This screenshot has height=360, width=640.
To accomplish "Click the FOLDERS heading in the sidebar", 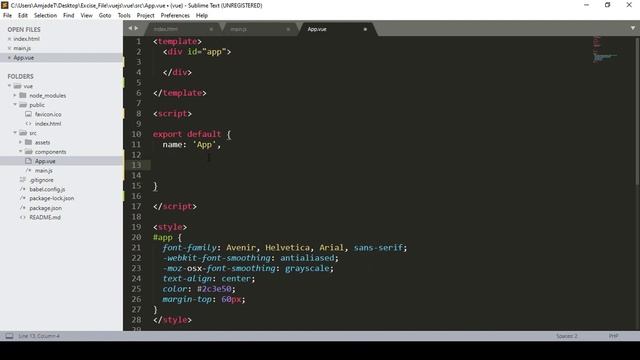I will [20, 76].
